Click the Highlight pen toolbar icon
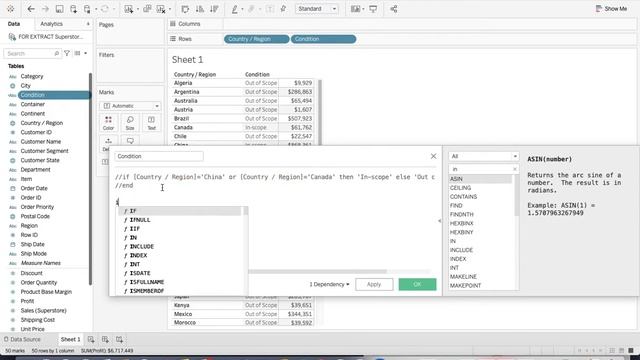 coord(235,9)
